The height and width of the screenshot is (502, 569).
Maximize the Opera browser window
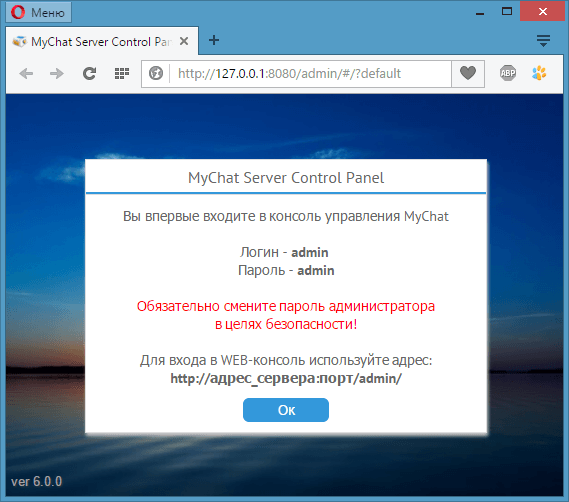(x=507, y=12)
